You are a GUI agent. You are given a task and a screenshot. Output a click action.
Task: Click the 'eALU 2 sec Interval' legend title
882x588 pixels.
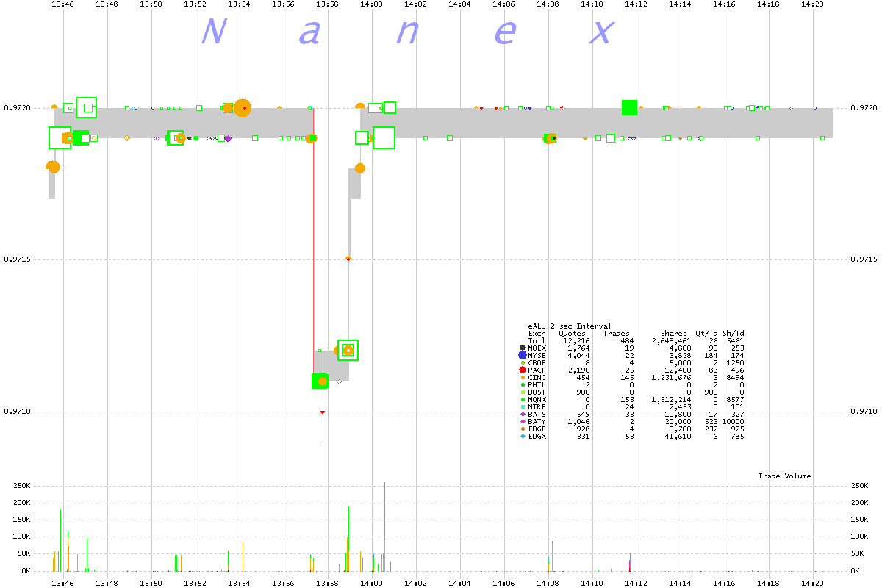tap(569, 326)
